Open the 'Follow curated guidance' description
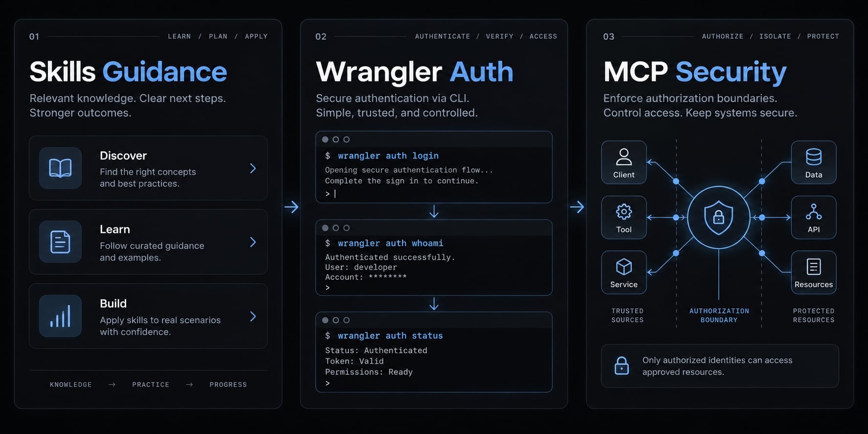 [152, 251]
